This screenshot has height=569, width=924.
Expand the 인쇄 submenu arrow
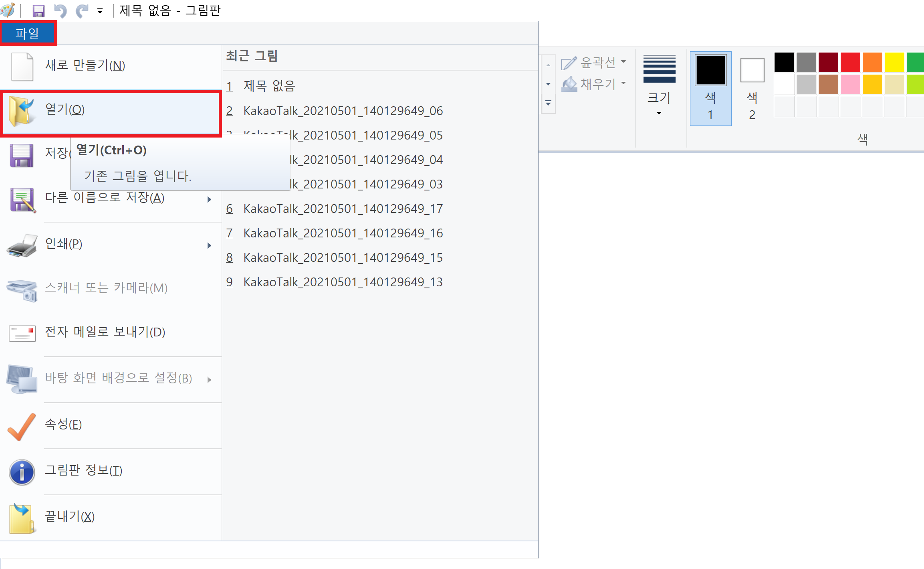tap(209, 245)
